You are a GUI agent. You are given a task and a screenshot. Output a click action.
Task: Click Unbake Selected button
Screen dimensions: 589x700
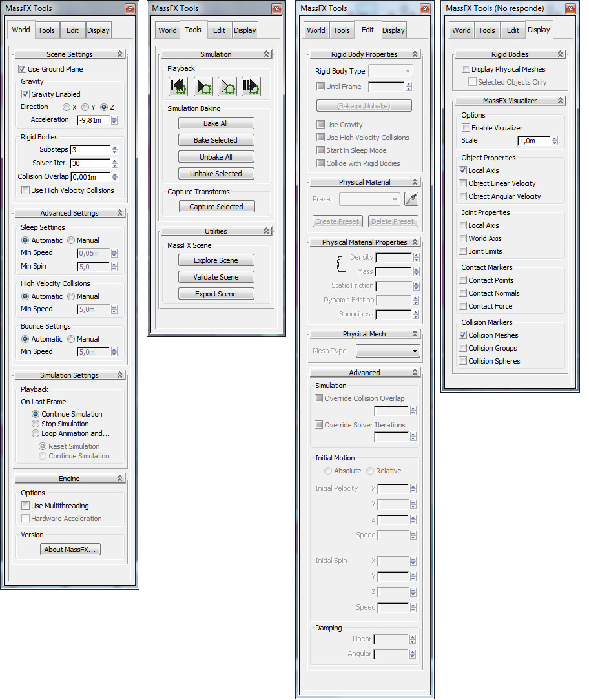[216, 174]
